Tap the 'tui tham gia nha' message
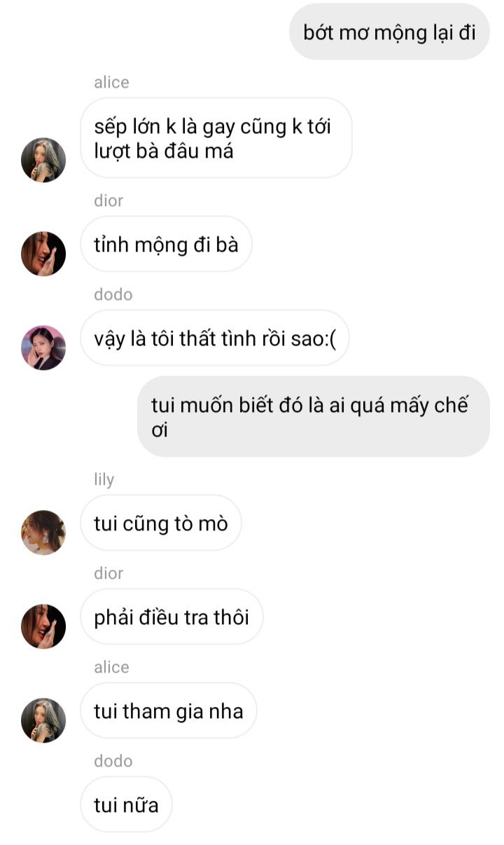 coord(169,711)
